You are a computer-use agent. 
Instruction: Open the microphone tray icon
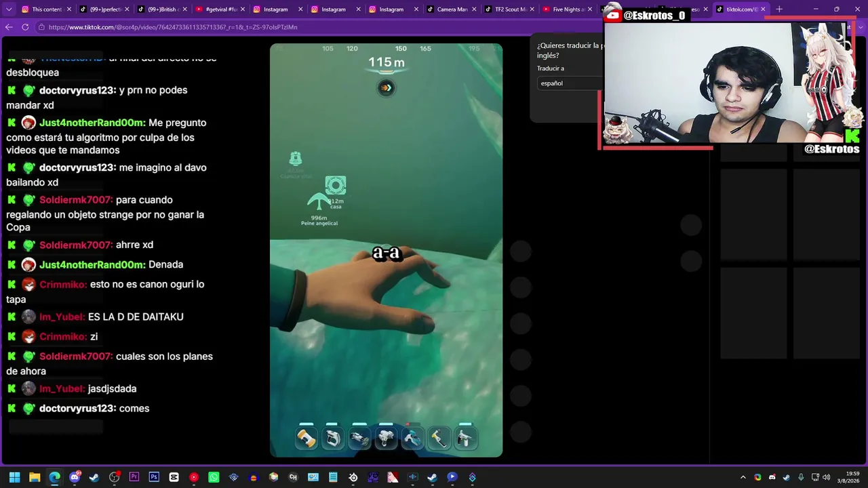[x=801, y=477]
